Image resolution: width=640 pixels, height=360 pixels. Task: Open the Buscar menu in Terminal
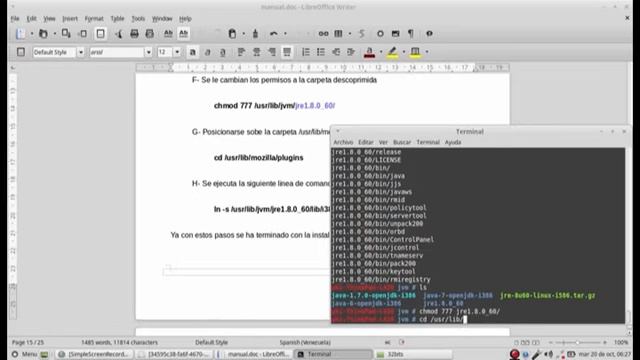click(402, 142)
